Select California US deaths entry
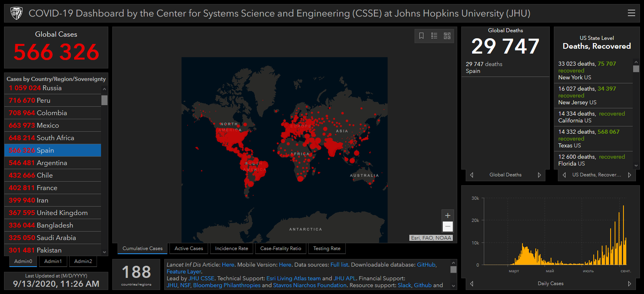 pos(594,117)
